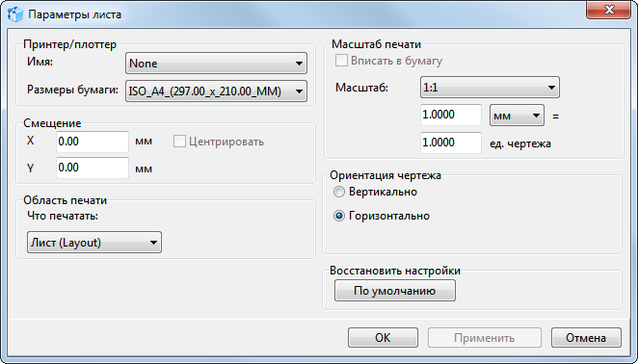Click the Y offset input field
This screenshot has width=638, height=364.
click(93, 168)
